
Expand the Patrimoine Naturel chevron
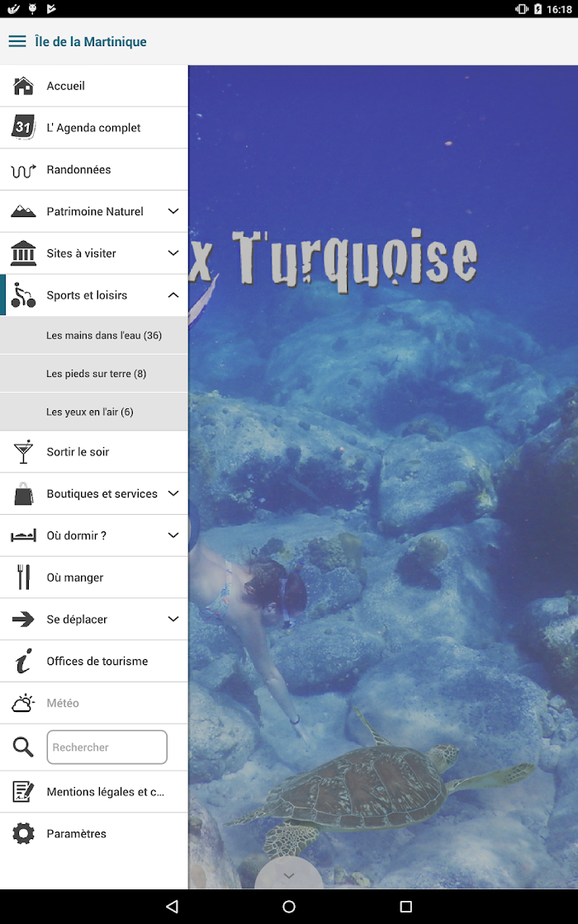point(173,211)
